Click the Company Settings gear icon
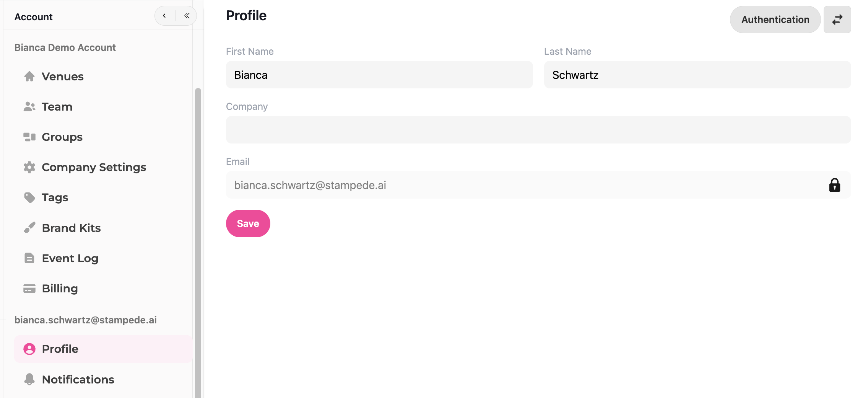868x398 pixels. [x=29, y=167]
